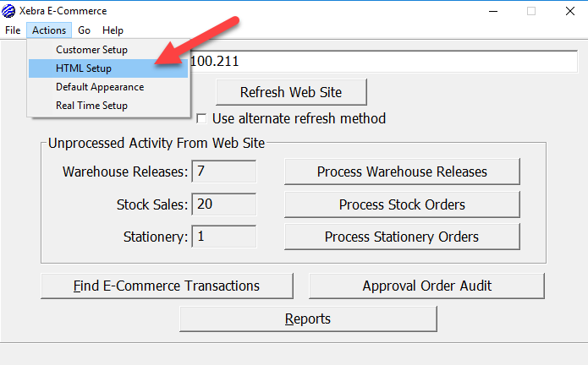The height and width of the screenshot is (365, 588).
Task: Click Process Warehouse Releases button
Action: pos(402,172)
